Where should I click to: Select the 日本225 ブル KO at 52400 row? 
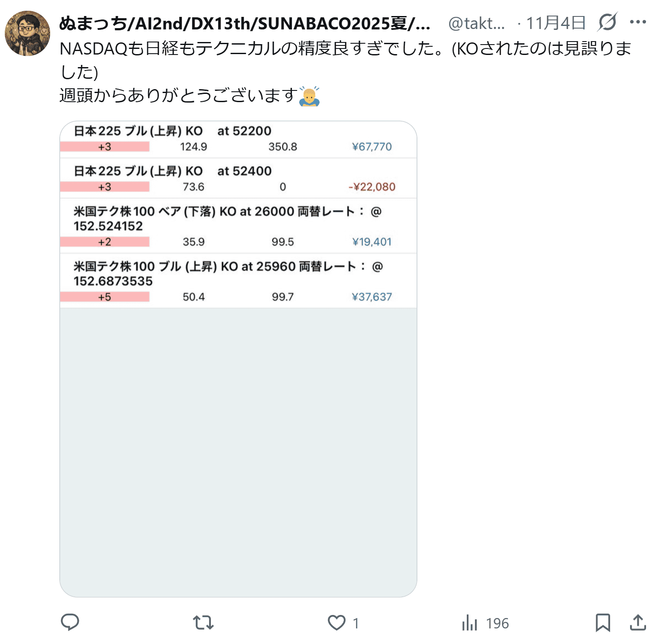coord(238,178)
